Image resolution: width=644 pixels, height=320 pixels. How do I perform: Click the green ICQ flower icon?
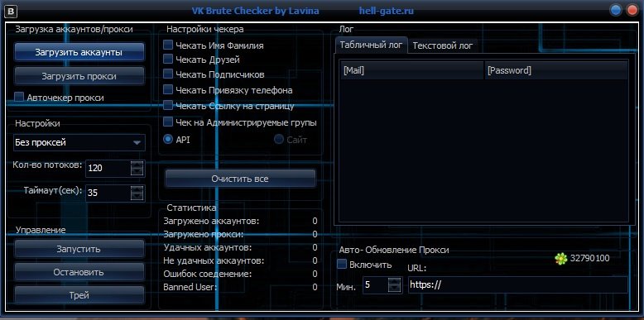[x=560, y=258]
